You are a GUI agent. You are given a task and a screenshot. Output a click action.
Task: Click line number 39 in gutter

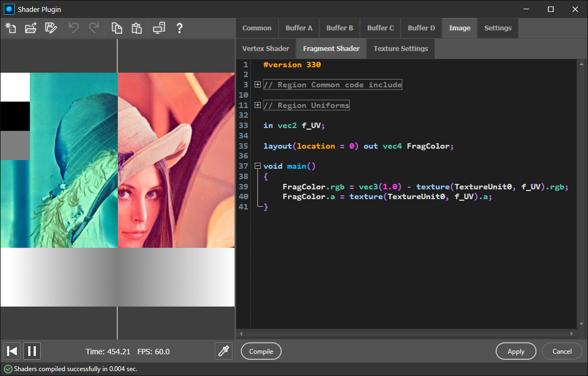(x=243, y=187)
